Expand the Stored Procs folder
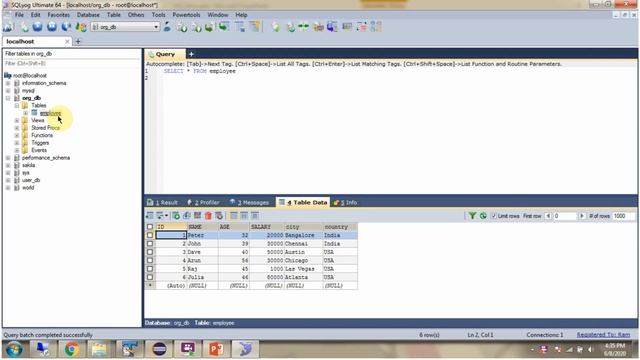The width and height of the screenshot is (640, 360). [17, 128]
